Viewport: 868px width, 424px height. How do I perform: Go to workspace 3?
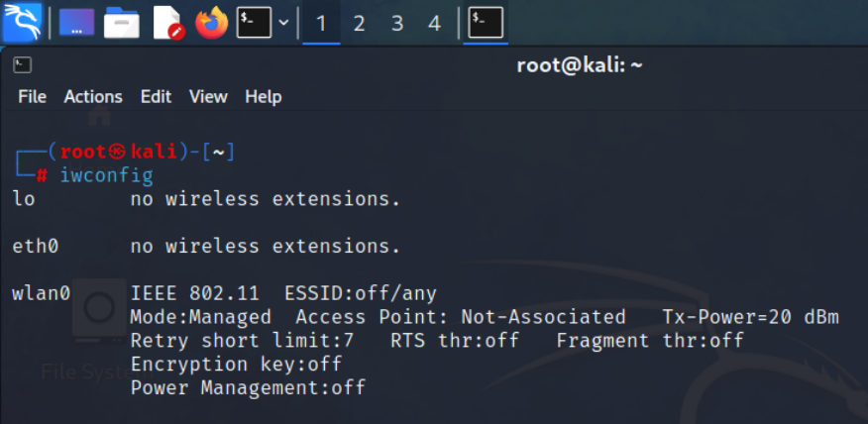click(396, 23)
